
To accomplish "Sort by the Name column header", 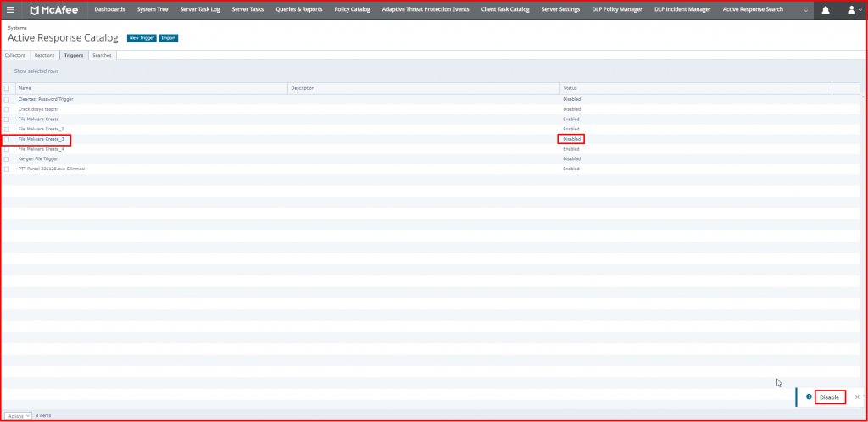I will point(151,88).
